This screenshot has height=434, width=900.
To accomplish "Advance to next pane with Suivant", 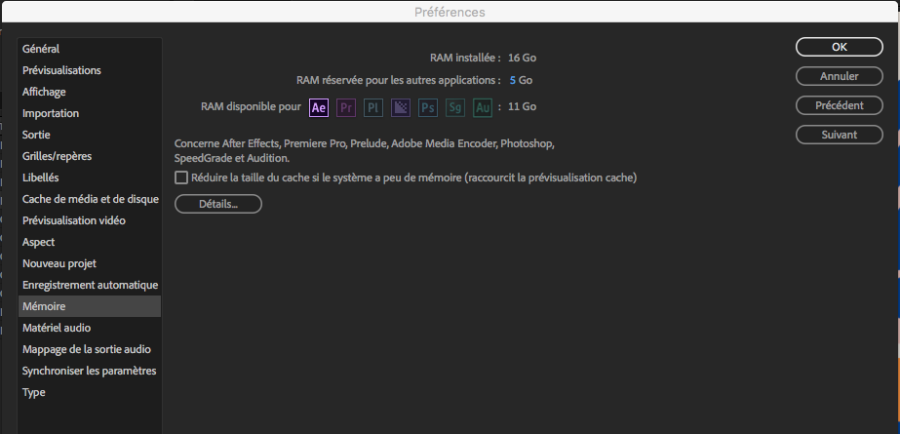I will pos(839,135).
